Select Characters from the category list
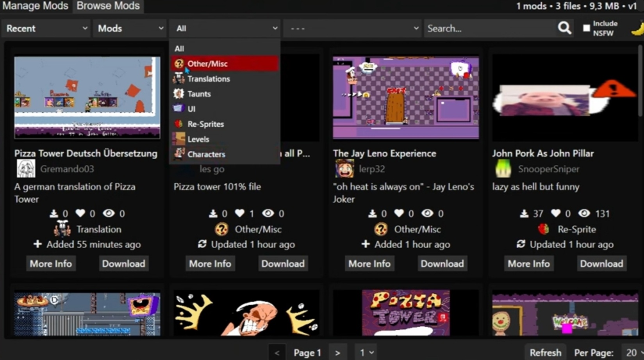 coord(225,154)
